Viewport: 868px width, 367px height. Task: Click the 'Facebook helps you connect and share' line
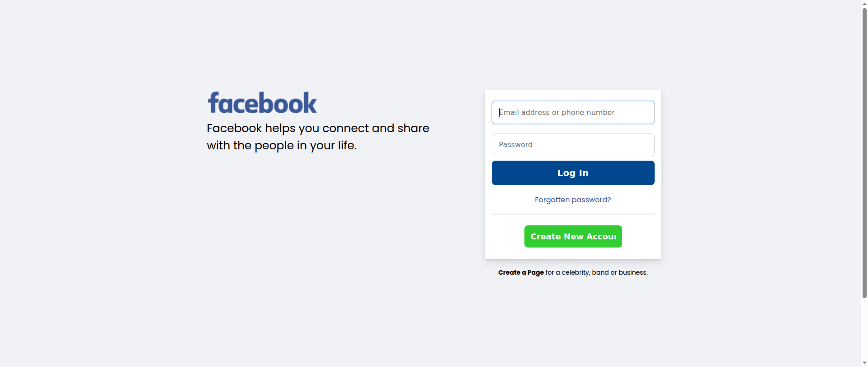(318, 128)
